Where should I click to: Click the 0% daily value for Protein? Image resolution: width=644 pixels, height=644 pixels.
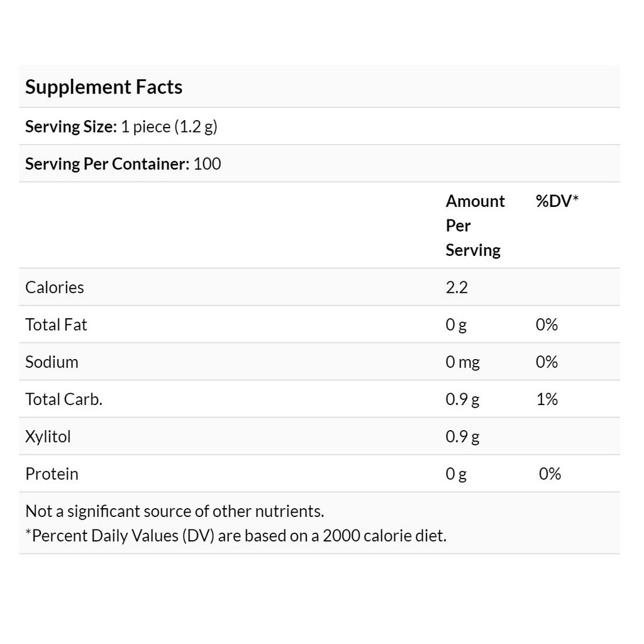[x=550, y=474]
